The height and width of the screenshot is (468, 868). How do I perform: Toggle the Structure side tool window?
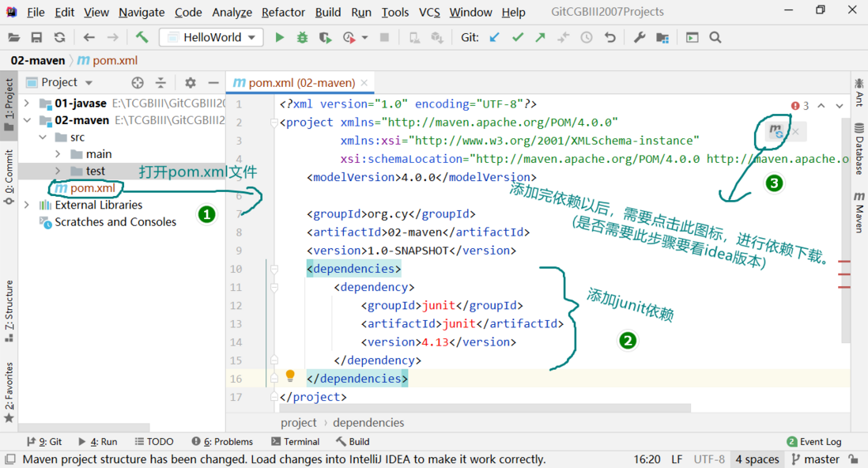pos(9,311)
